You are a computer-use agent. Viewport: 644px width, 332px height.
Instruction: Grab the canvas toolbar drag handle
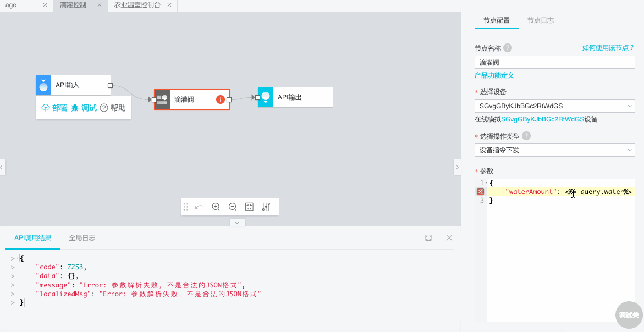pyautogui.click(x=186, y=207)
